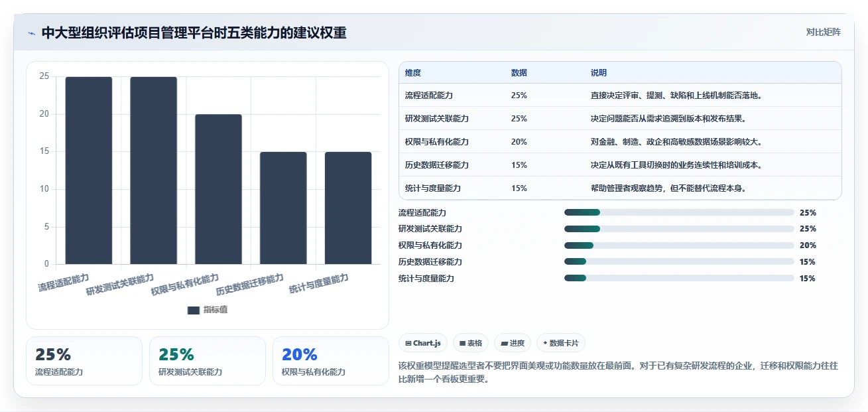Click the 维度 column header
This screenshot has height=412, width=868.
coord(413,73)
